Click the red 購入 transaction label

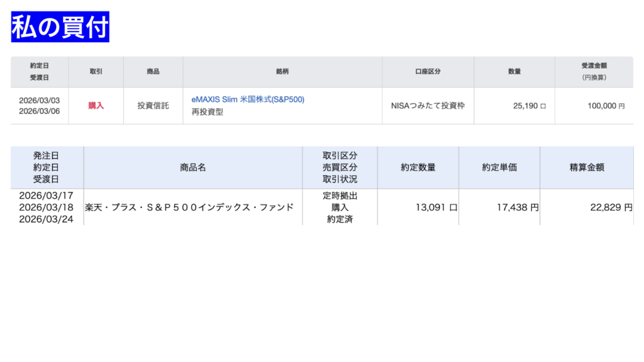tap(96, 106)
